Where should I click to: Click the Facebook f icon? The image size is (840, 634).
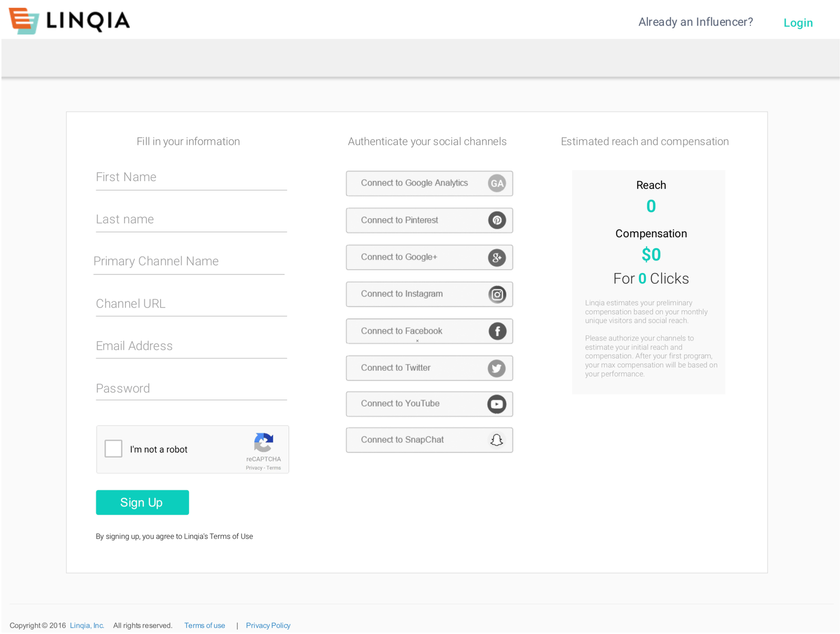point(497,331)
